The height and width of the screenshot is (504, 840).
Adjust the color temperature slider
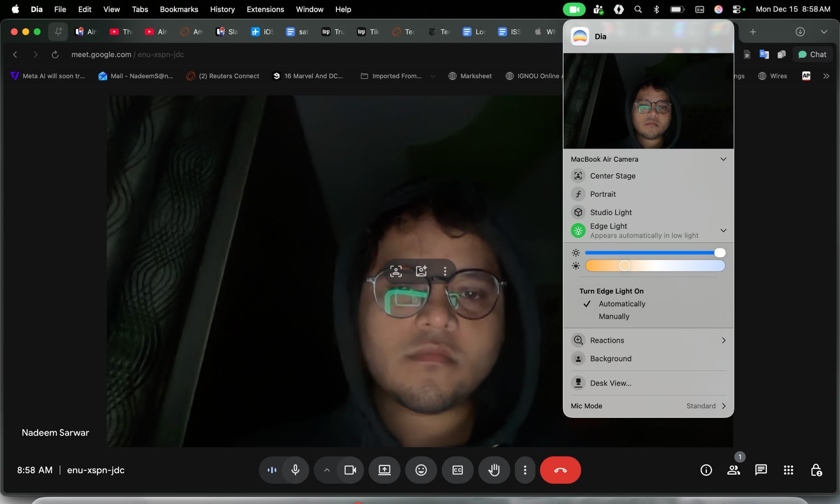(x=625, y=265)
